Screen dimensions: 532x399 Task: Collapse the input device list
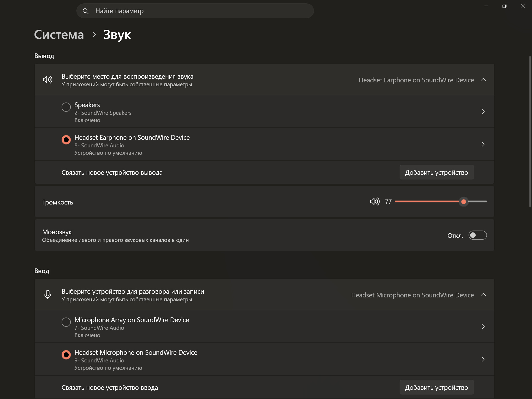483,295
